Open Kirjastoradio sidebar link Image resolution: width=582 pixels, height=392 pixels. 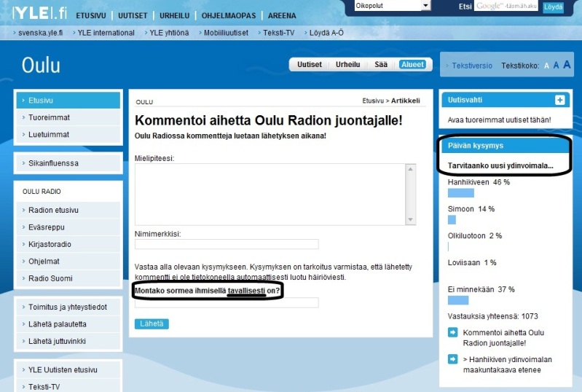[68, 244]
